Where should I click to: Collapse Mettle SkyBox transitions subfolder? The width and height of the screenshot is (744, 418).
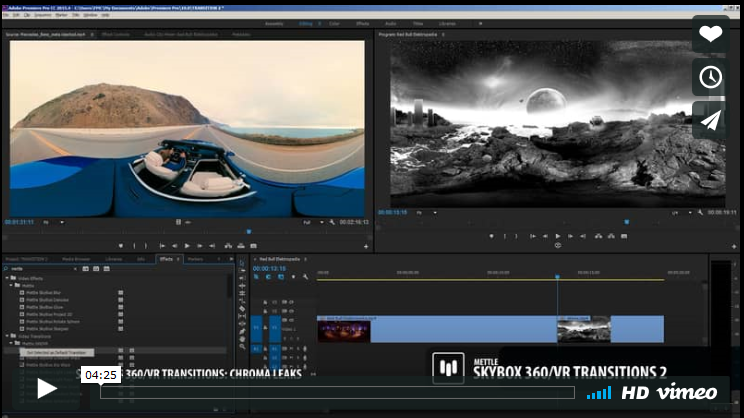pos(11,343)
